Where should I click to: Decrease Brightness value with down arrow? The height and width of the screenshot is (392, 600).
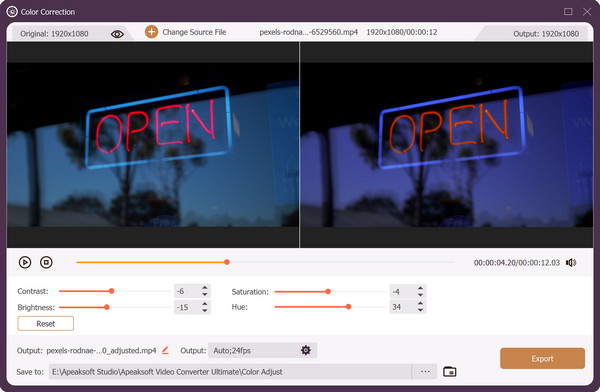205,310
